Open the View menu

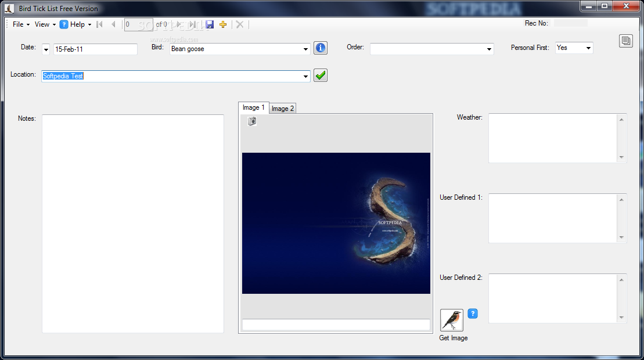pyautogui.click(x=45, y=24)
